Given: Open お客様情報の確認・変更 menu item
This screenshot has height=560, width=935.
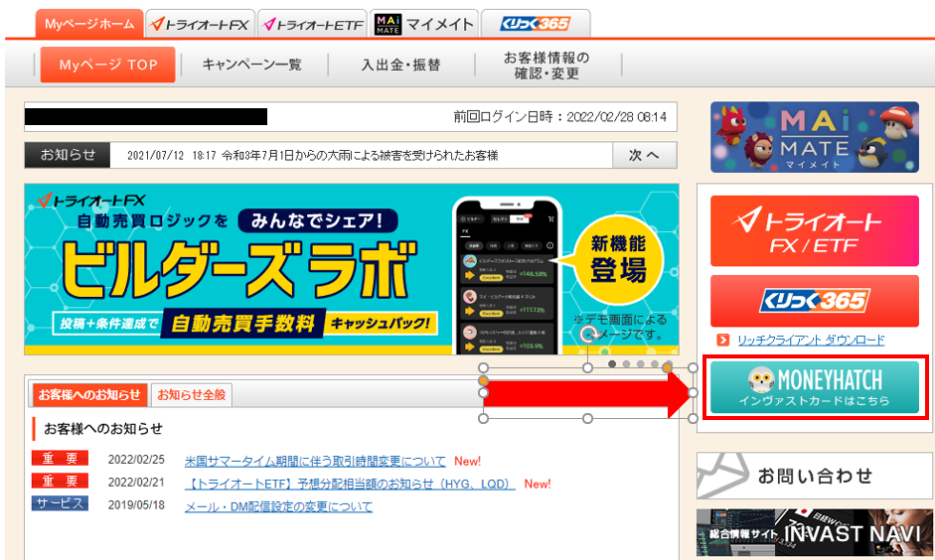Looking at the screenshot, I should click(x=546, y=65).
